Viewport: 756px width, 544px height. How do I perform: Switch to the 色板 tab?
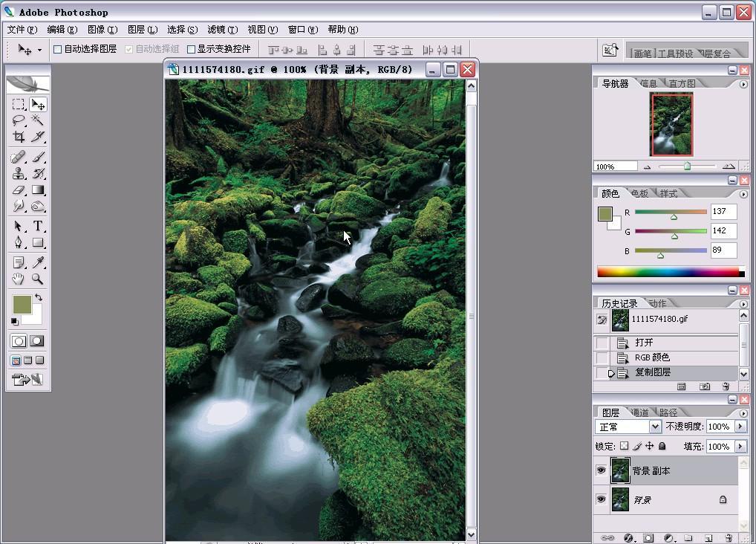[x=639, y=193]
